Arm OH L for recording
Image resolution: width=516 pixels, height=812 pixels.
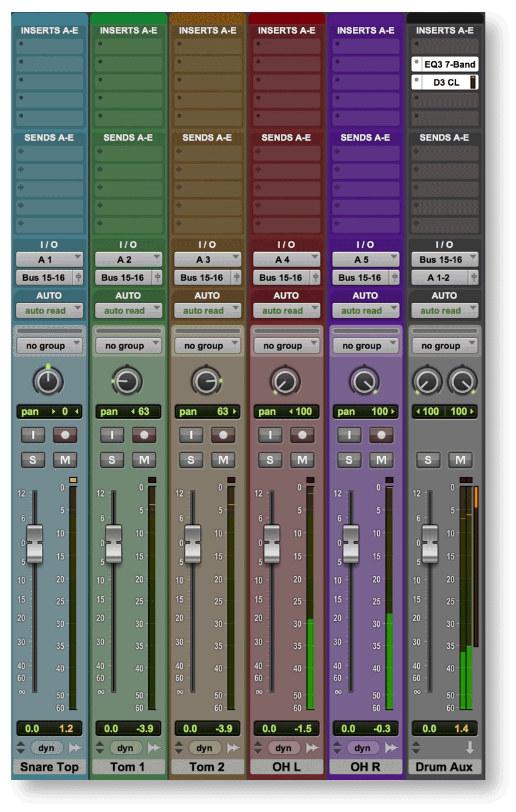click(x=302, y=435)
